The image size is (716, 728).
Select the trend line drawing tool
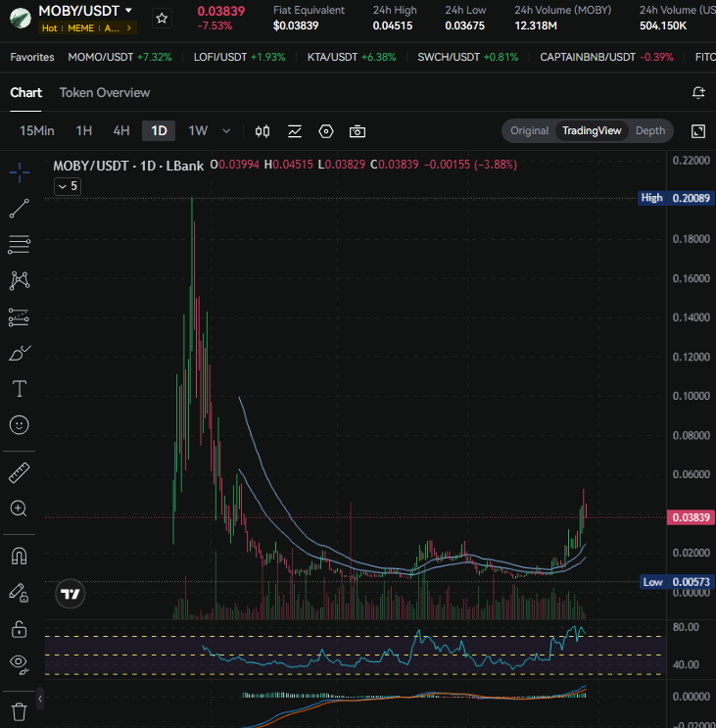click(x=19, y=209)
